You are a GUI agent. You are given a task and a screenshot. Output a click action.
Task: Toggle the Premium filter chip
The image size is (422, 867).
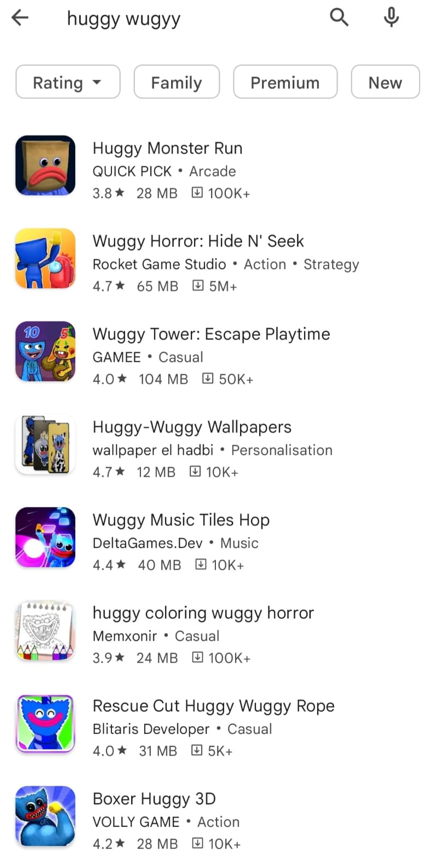(285, 82)
